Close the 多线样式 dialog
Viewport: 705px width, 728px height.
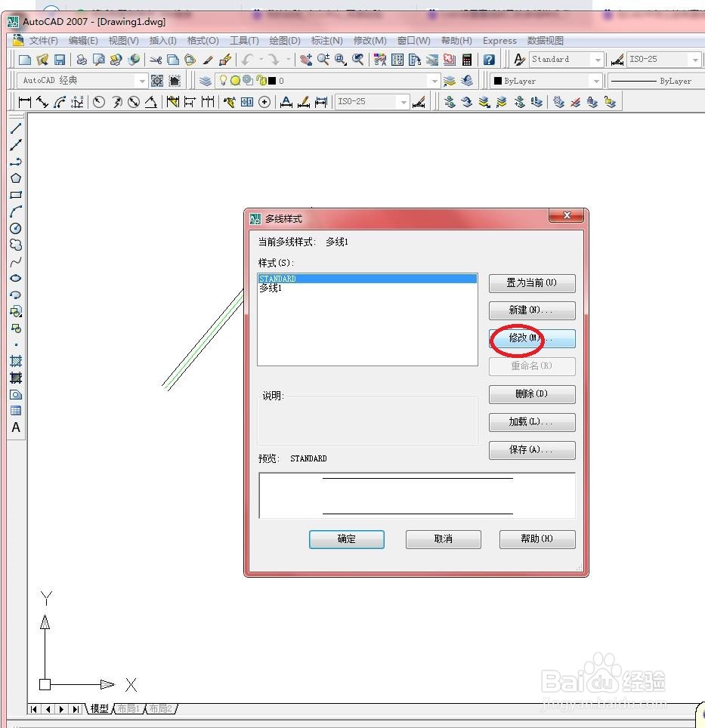567,215
